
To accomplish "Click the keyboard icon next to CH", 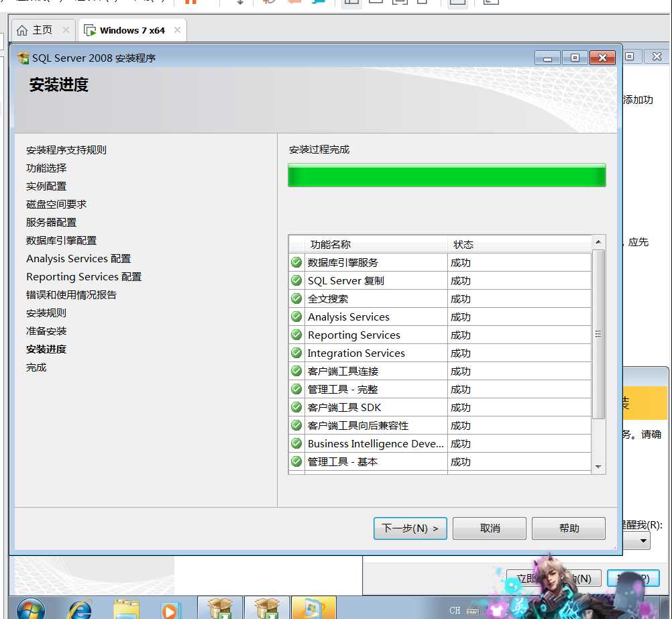I will (472, 611).
